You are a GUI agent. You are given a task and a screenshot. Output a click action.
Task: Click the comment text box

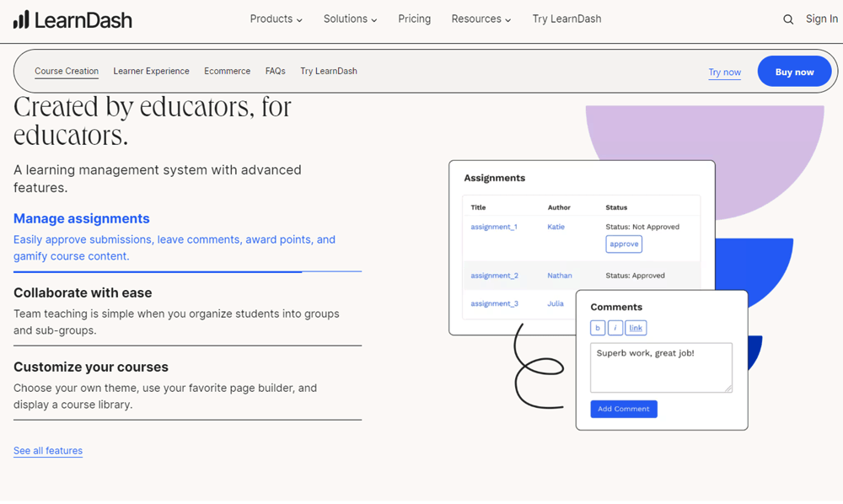tap(661, 367)
